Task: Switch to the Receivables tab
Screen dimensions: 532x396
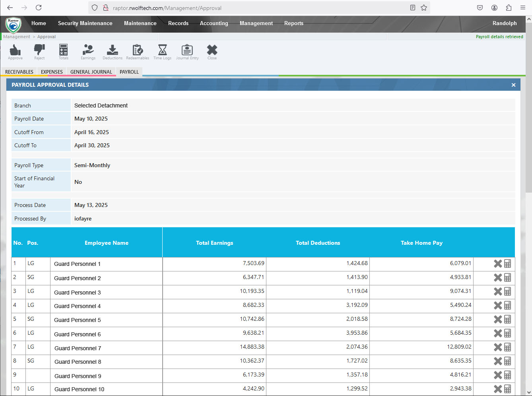Action: (x=19, y=72)
